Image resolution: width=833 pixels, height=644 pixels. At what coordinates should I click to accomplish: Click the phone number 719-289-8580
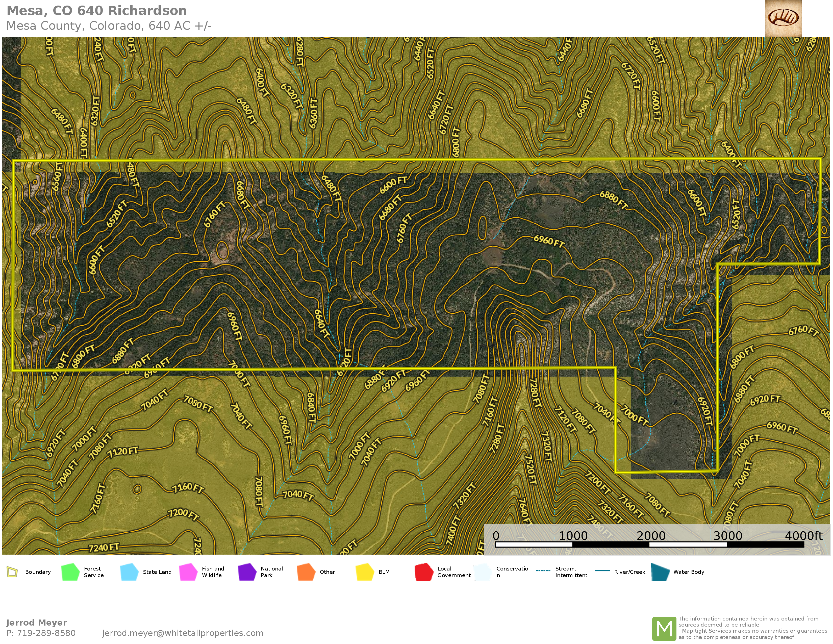coord(46,633)
